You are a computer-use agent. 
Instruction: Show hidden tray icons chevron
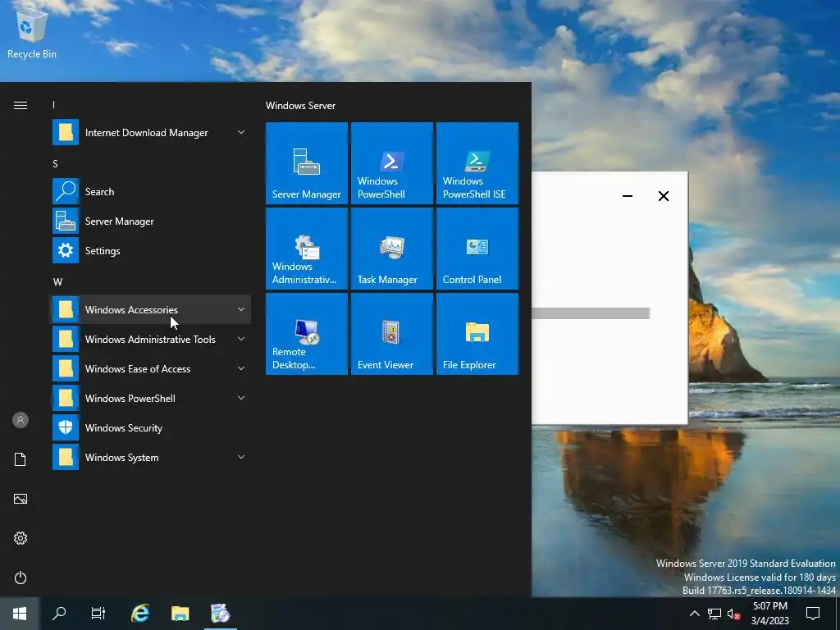click(x=694, y=614)
